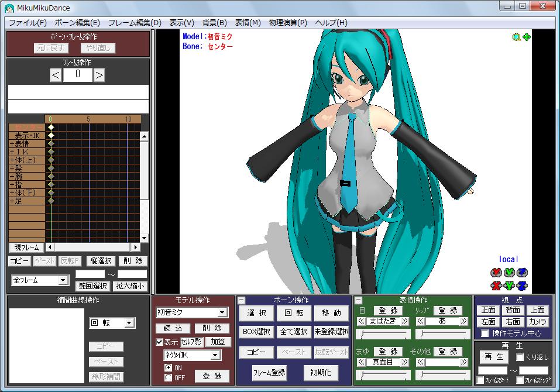Click the lip あ morph slider
The image size is (560, 392).
click(443, 335)
